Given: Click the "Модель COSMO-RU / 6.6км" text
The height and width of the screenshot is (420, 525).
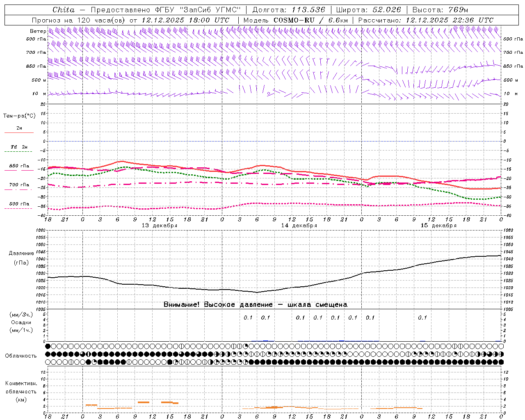Looking at the screenshot, I should click(x=295, y=20).
